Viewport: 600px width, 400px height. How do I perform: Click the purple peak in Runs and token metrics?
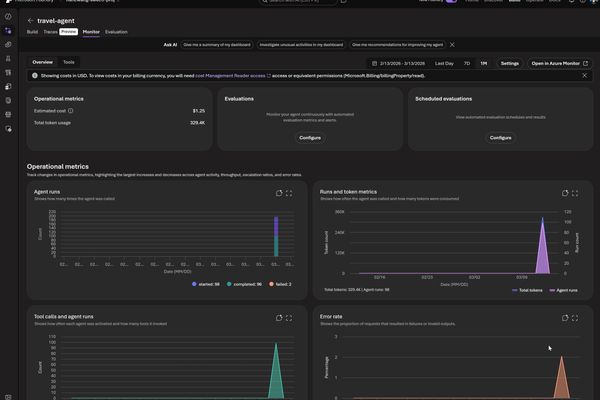pos(543,249)
